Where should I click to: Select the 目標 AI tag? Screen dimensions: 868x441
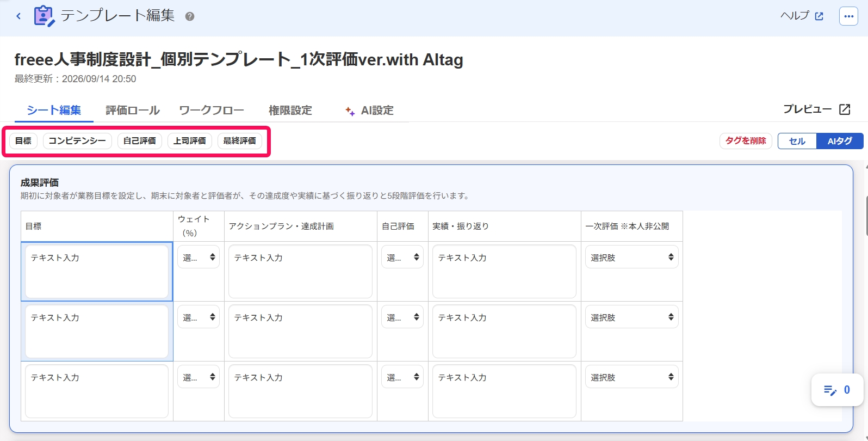tap(23, 141)
